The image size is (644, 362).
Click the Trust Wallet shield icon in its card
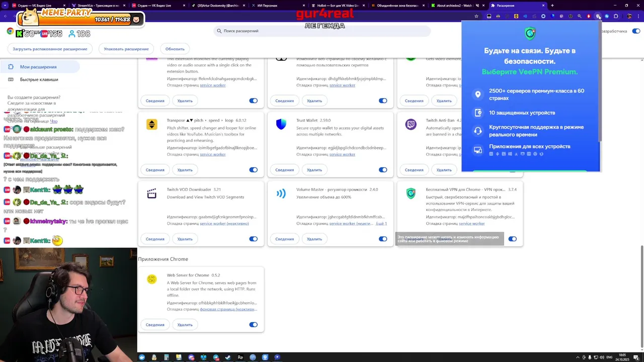(281, 124)
